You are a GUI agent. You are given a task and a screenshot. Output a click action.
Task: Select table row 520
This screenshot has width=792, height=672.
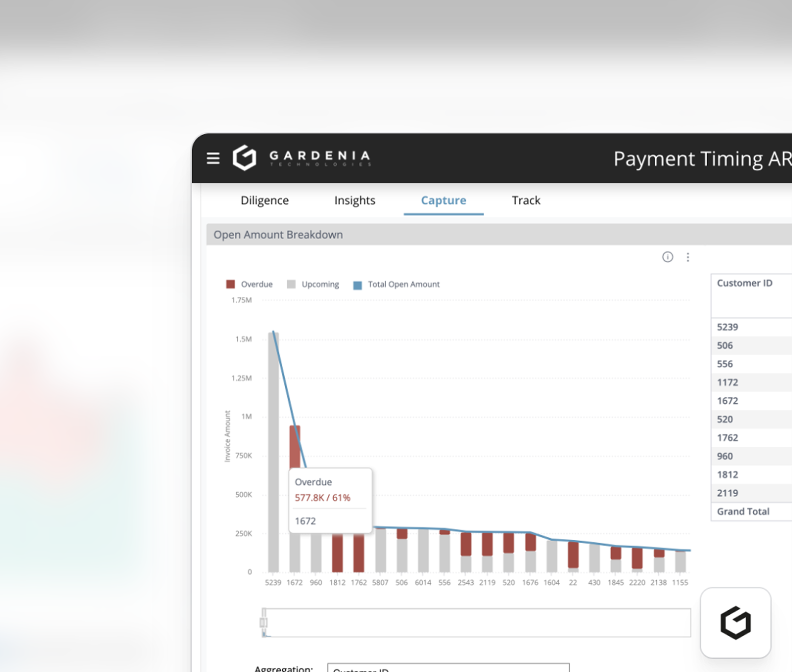(x=751, y=419)
